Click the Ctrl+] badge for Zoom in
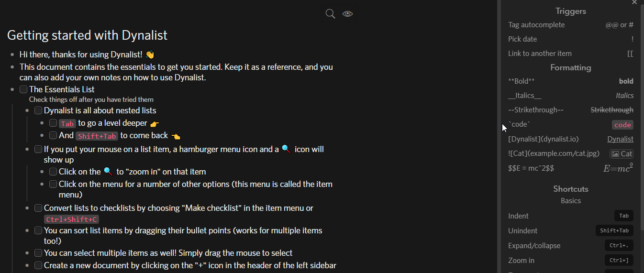The width and height of the screenshot is (644, 273). [x=619, y=260]
